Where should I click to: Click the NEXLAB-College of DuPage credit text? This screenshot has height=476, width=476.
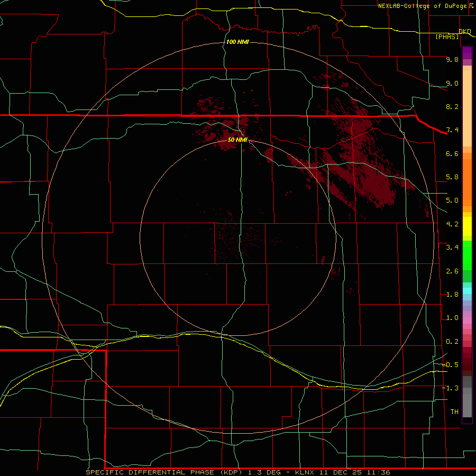[424, 6]
